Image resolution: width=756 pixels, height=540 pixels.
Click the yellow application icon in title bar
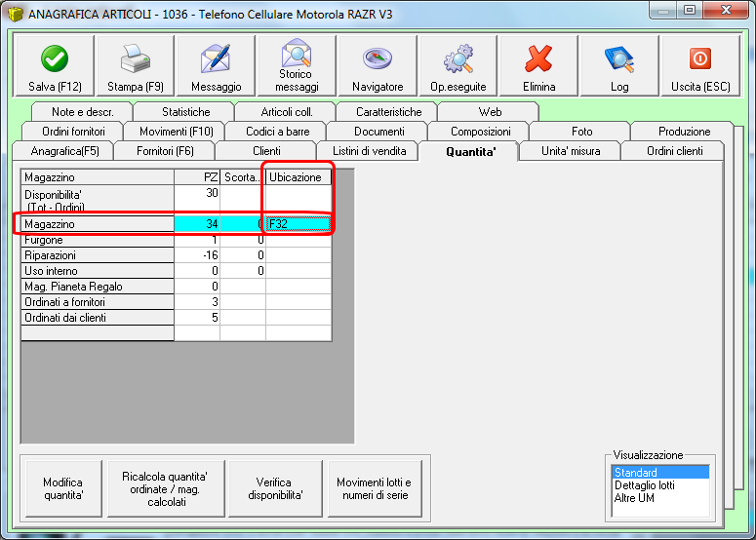[x=16, y=14]
